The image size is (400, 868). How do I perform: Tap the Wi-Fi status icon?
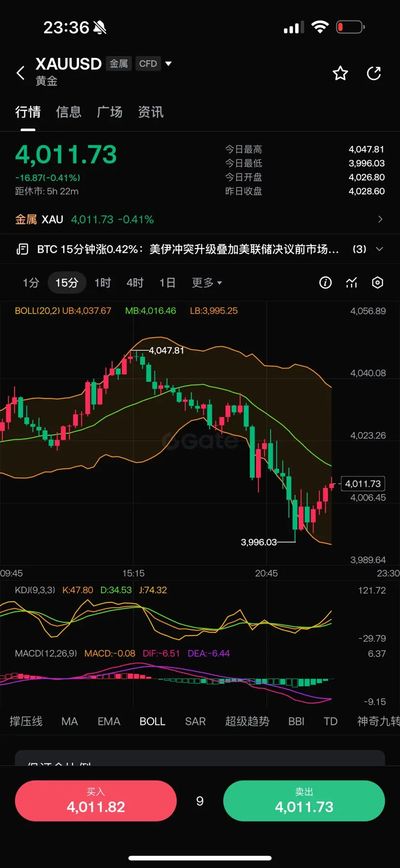[319, 27]
